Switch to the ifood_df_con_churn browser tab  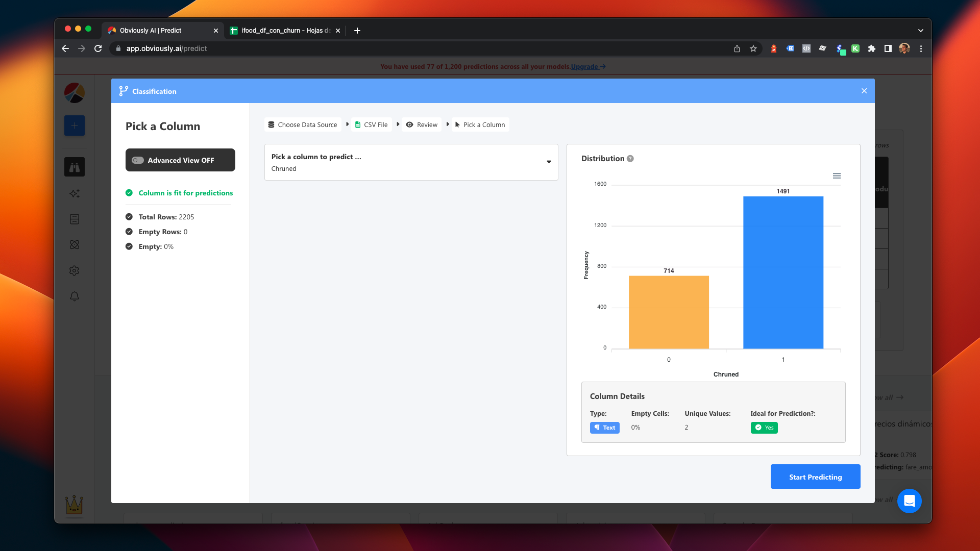[x=283, y=31]
